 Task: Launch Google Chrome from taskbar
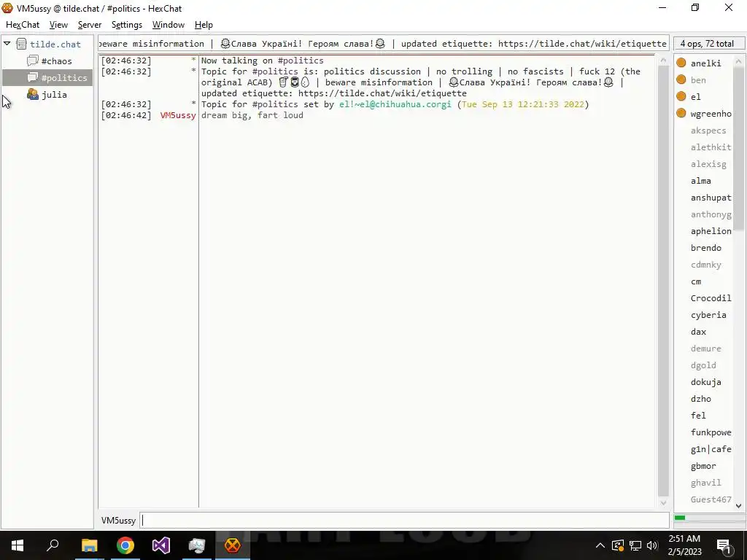pos(125,545)
